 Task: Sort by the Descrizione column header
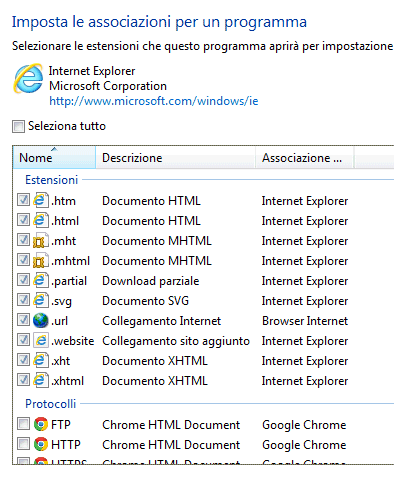coord(176,157)
